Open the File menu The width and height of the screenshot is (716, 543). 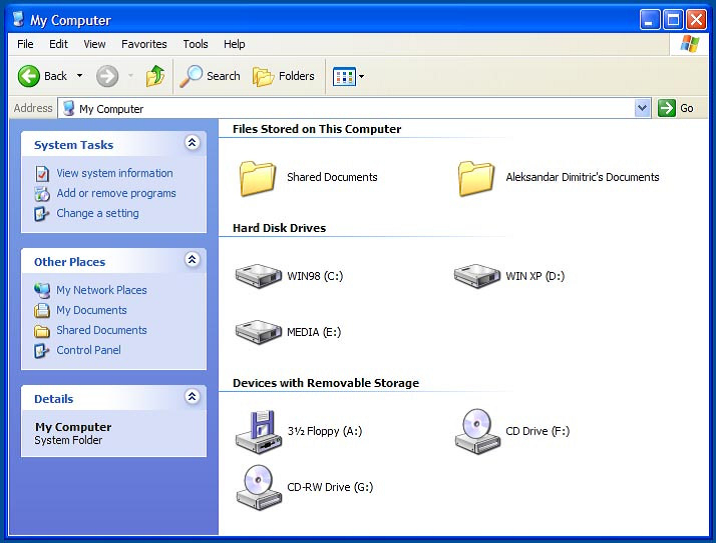pos(25,44)
